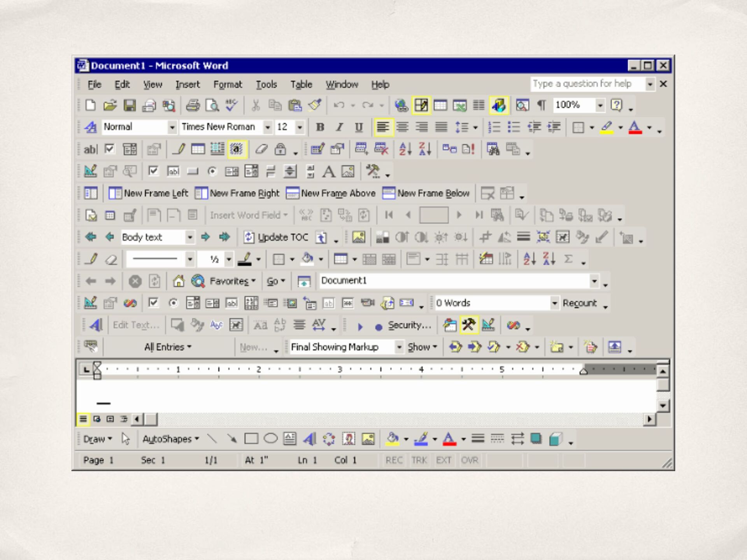The height and width of the screenshot is (560, 747).
Task: Click the Print icon in Standard toolbar
Action: point(193,105)
